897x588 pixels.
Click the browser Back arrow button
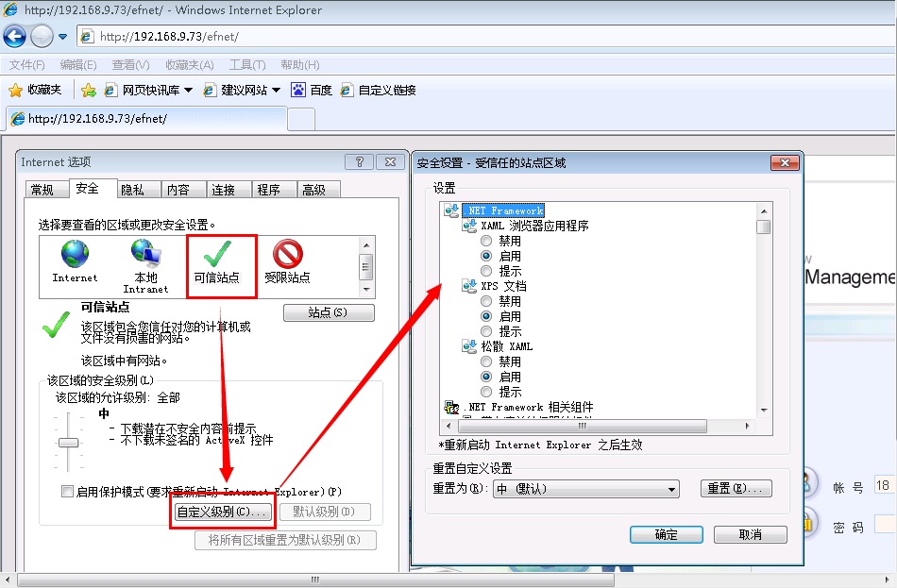(x=14, y=37)
